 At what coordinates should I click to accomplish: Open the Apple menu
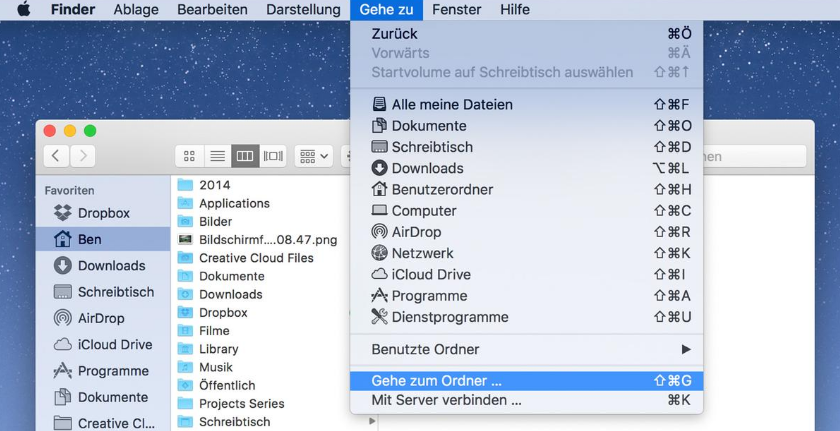pos(23,10)
